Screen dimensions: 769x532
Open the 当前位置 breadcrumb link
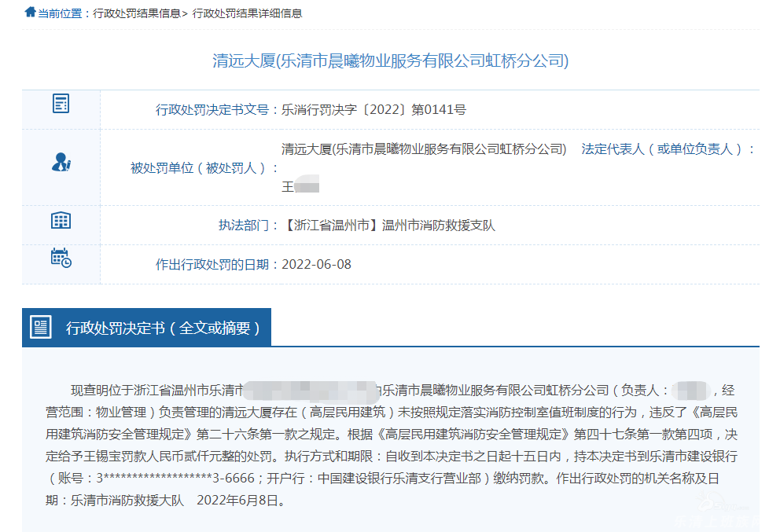click(x=60, y=13)
